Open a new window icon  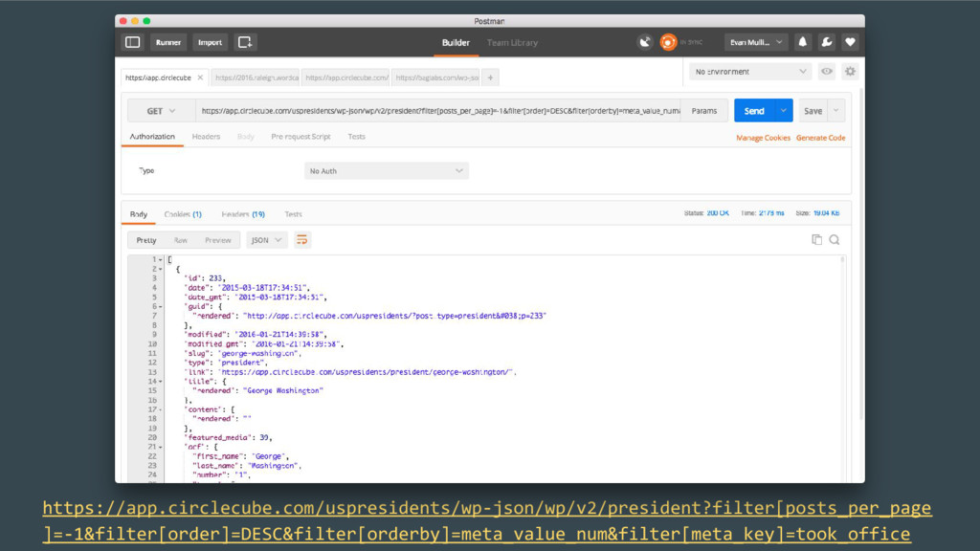point(244,42)
